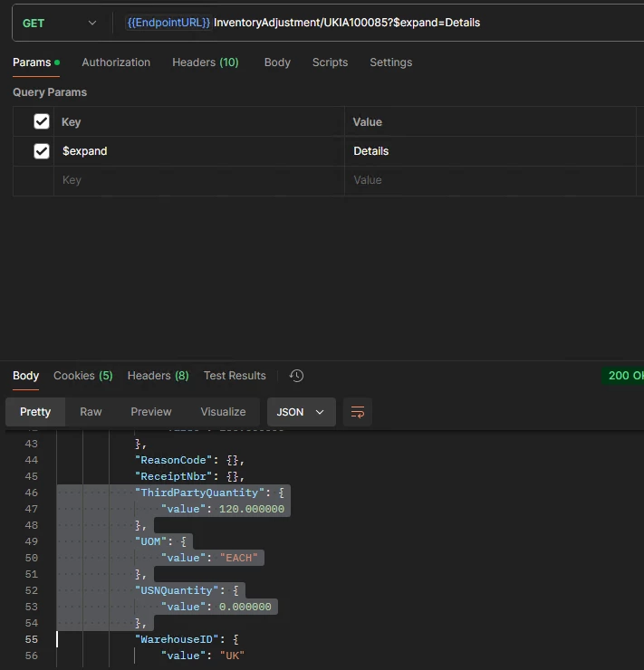
Task: Switch to the Visualize view
Action: pyautogui.click(x=223, y=412)
